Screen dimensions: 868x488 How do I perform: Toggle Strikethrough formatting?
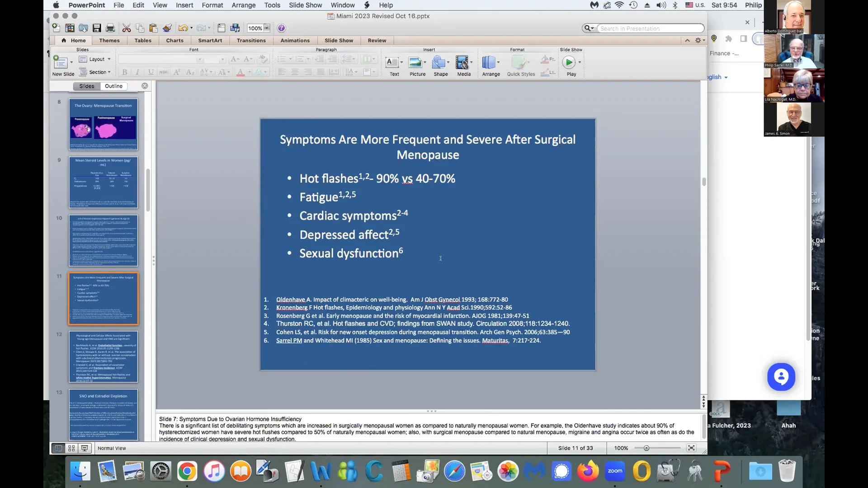[164, 72]
